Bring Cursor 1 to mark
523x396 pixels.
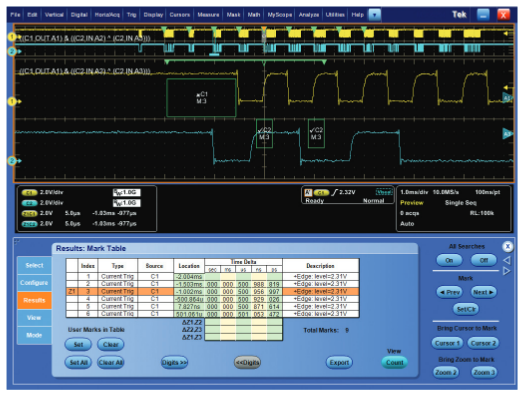point(447,343)
